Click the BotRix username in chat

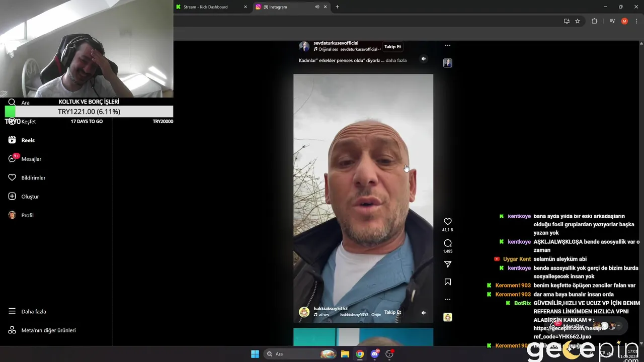click(x=522, y=303)
